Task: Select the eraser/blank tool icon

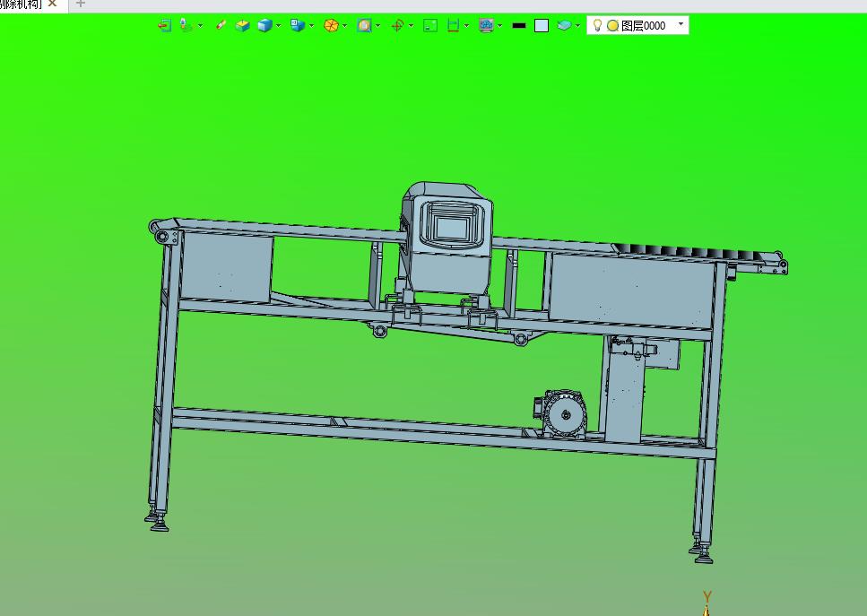Action: pyautogui.click(x=221, y=25)
